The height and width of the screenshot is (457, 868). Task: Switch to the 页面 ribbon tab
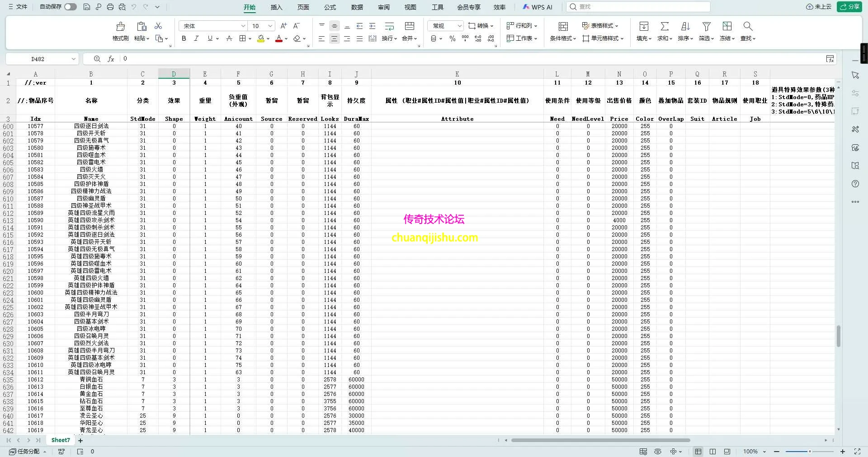pyautogui.click(x=303, y=7)
